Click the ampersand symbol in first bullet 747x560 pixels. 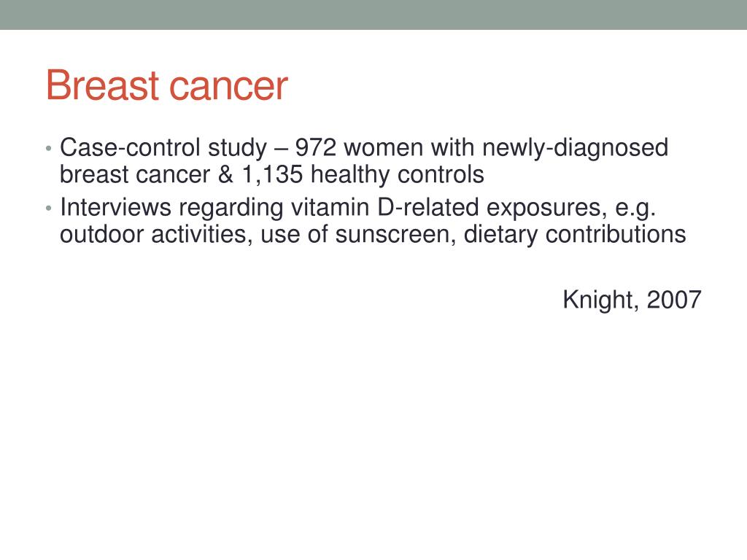click(225, 175)
